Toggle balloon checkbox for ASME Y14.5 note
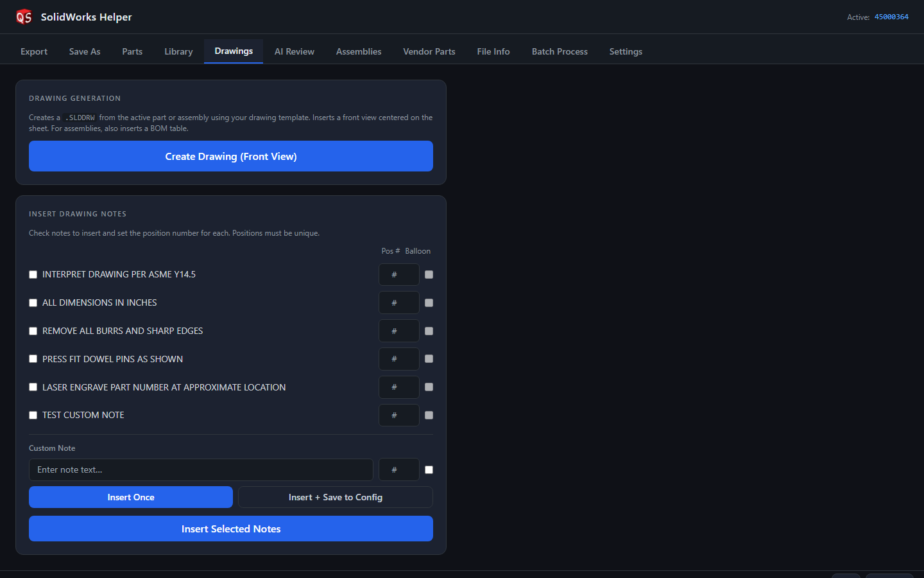Image resolution: width=924 pixels, height=578 pixels. (x=429, y=274)
